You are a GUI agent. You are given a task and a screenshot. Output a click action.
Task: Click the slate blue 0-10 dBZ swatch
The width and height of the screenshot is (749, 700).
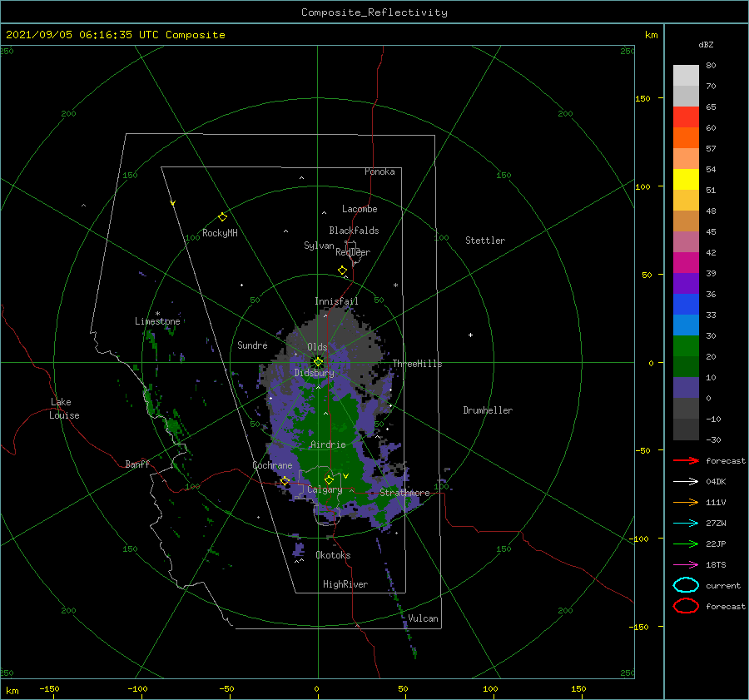[x=686, y=388]
